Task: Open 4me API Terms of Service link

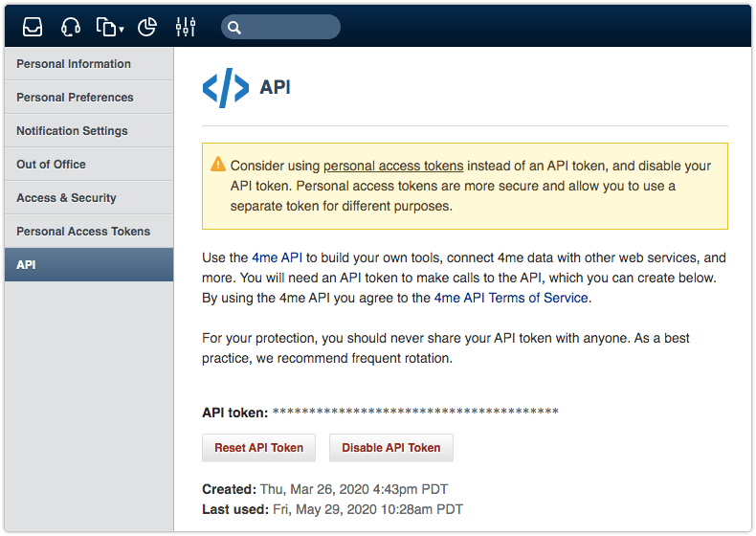Action: pyautogui.click(x=511, y=299)
